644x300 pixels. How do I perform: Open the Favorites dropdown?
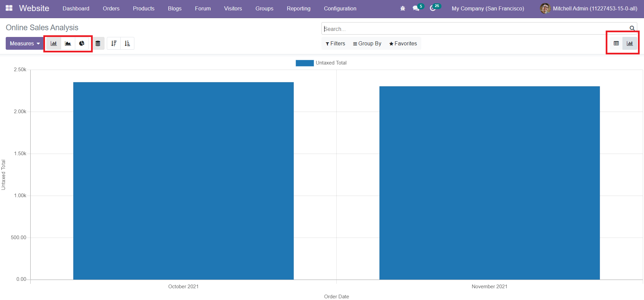(403, 43)
